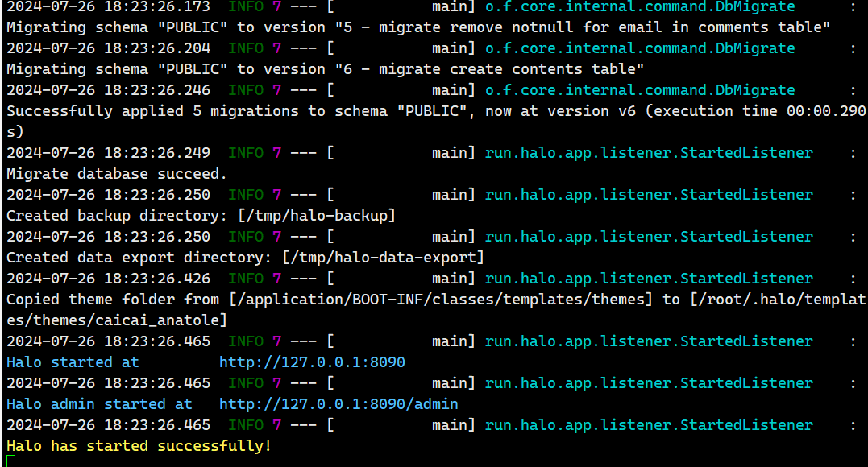Click timestamp '18:23:26.426' log entry
The image size is (868, 467).
(157, 279)
